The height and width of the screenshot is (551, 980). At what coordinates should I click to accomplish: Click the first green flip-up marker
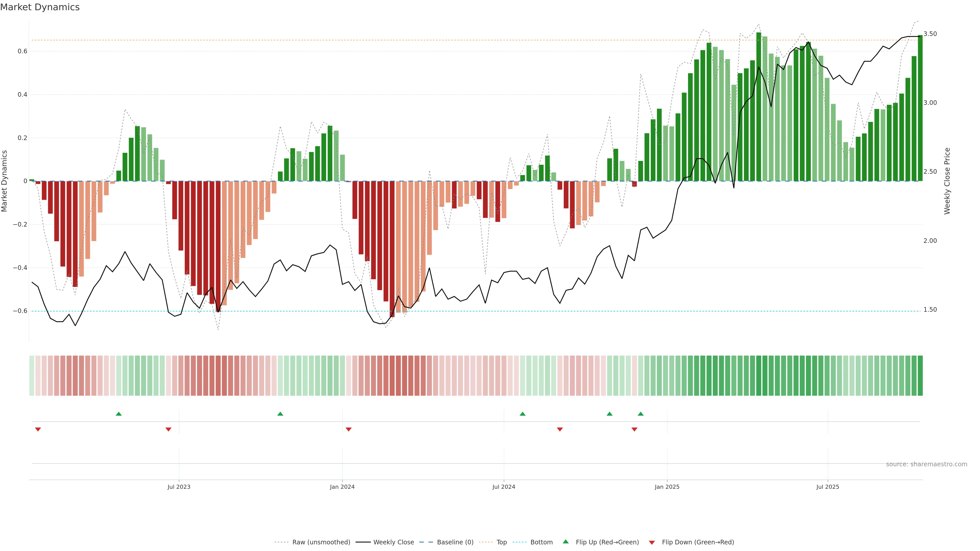119,414
